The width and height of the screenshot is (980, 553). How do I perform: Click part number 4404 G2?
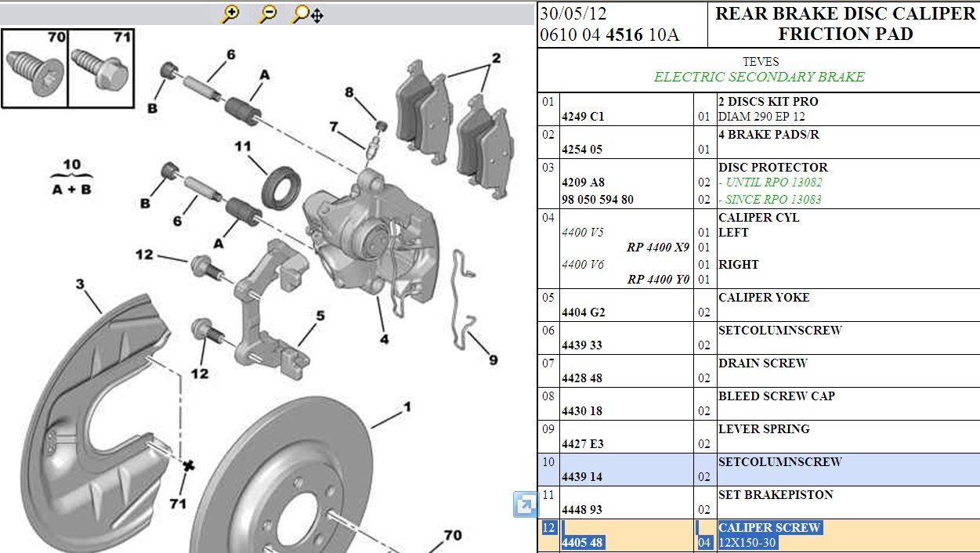(x=583, y=313)
